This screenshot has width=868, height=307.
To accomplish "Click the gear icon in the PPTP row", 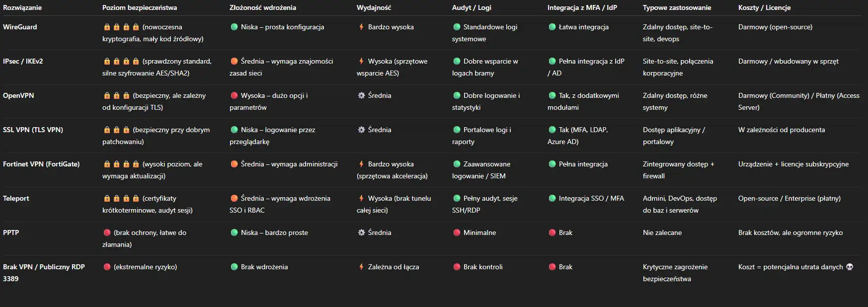I will tap(361, 232).
